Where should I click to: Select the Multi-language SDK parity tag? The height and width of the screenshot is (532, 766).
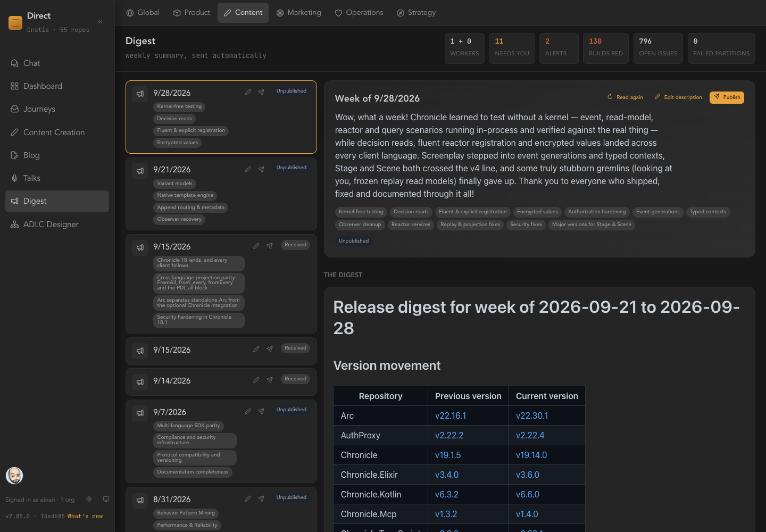(188, 426)
